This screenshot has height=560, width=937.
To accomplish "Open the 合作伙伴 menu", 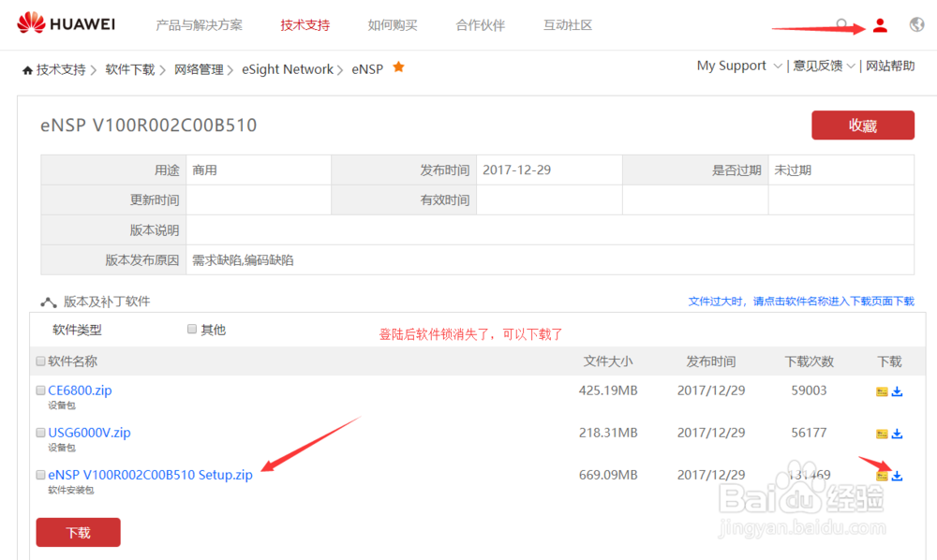I will pos(480,25).
